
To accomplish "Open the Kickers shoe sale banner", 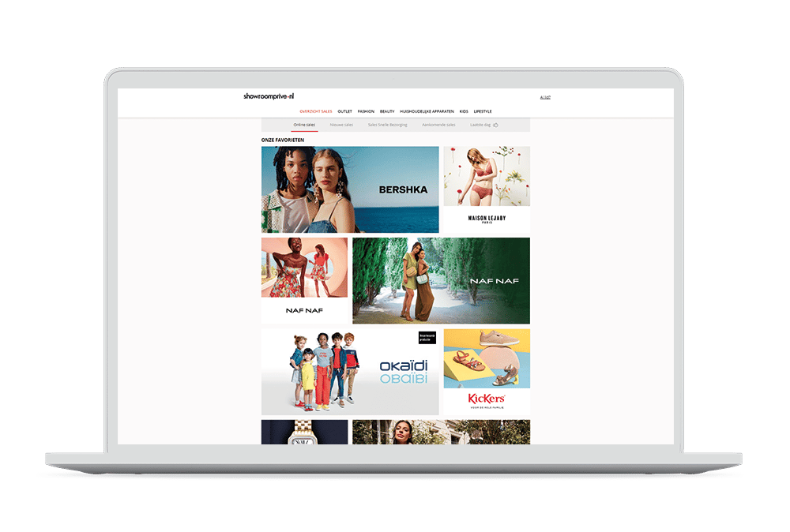I will pos(487,369).
